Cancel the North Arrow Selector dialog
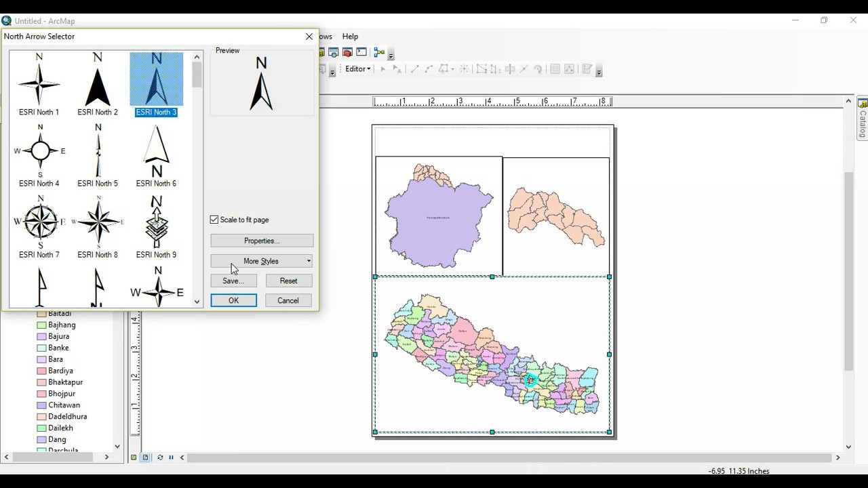 [288, 300]
